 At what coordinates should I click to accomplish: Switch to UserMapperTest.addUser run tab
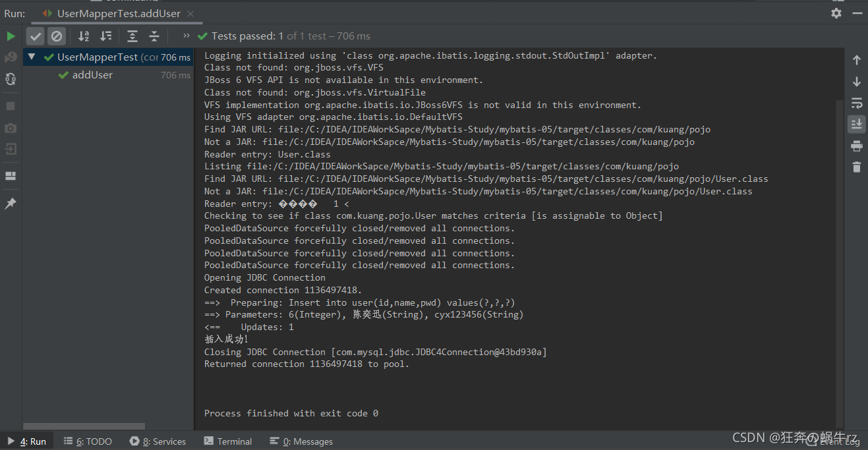[119, 13]
